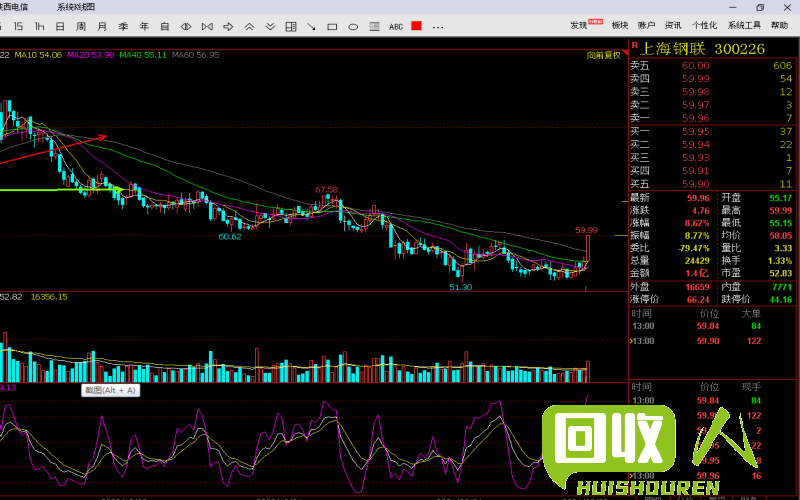Click the horizontal compress chart icon
This screenshot has height=500, width=800.
207,27
